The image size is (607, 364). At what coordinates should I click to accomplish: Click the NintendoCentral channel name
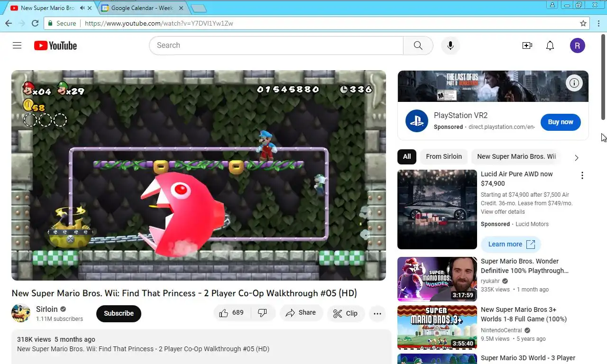coord(501,330)
